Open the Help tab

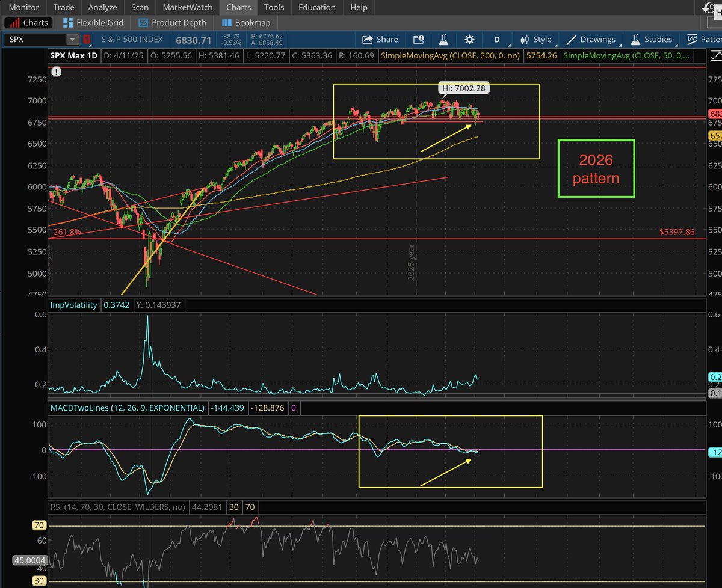tap(359, 7)
